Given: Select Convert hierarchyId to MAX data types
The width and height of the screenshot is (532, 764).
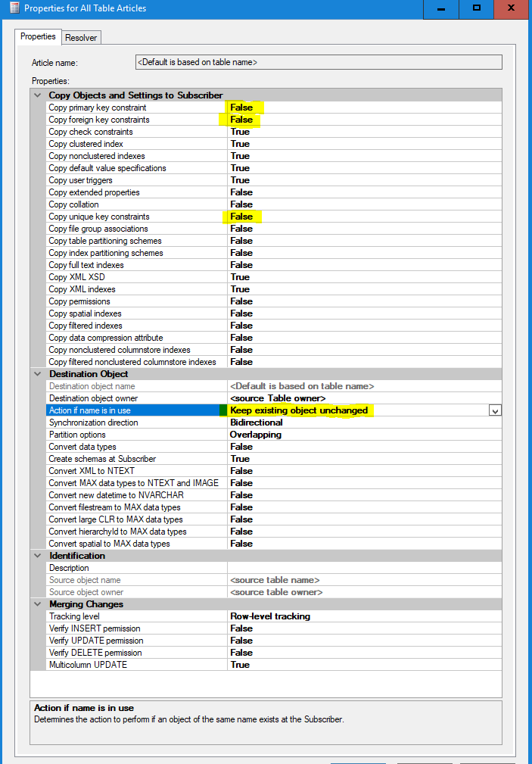Looking at the screenshot, I should (x=274, y=532).
